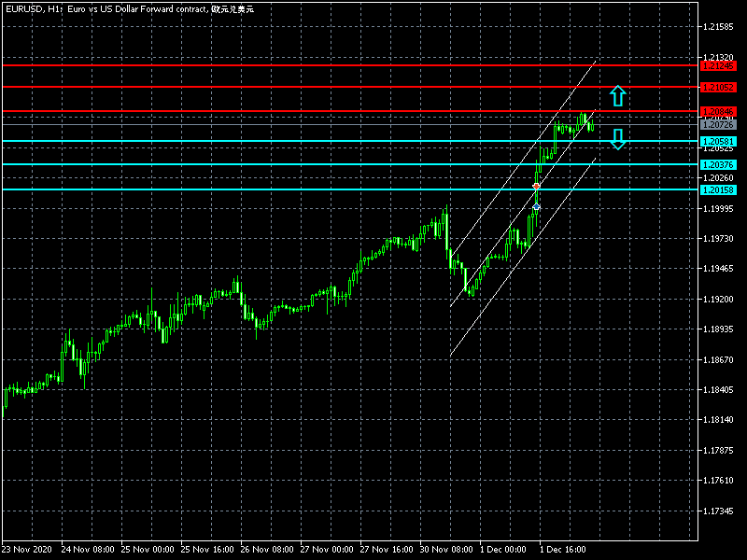The height and width of the screenshot is (560, 747).
Task: Click the cyan 1.20376 price label
Action: point(718,165)
